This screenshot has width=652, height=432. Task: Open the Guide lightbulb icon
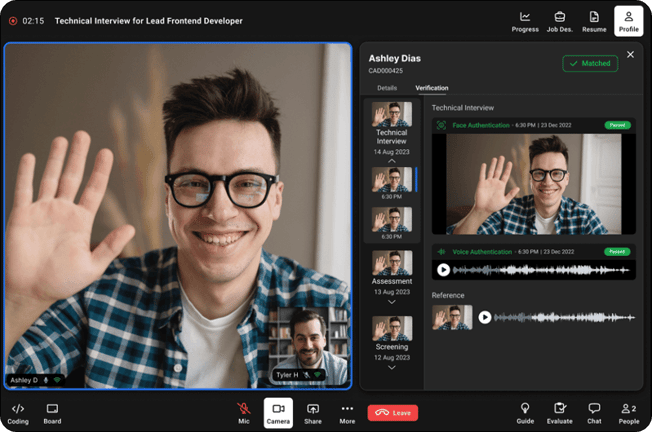(525, 409)
